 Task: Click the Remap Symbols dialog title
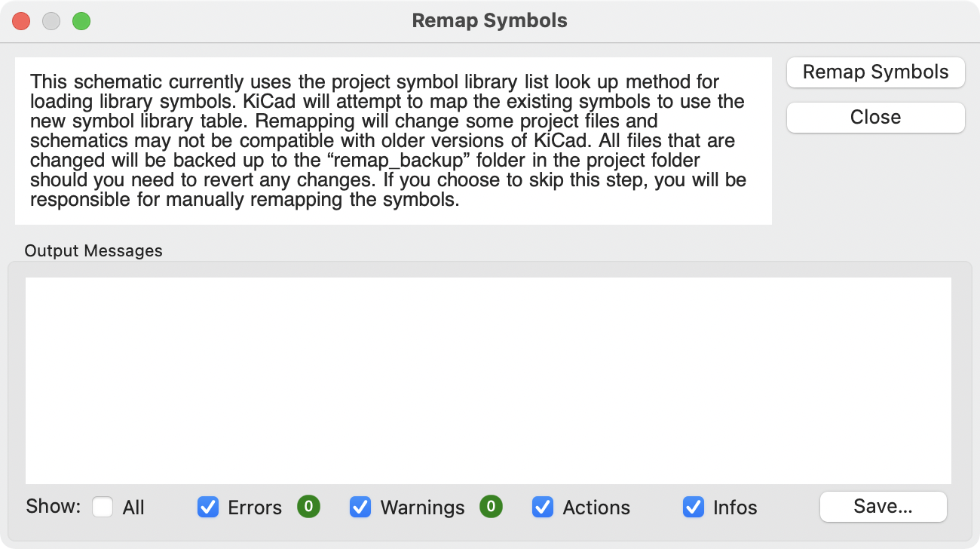pos(490,20)
